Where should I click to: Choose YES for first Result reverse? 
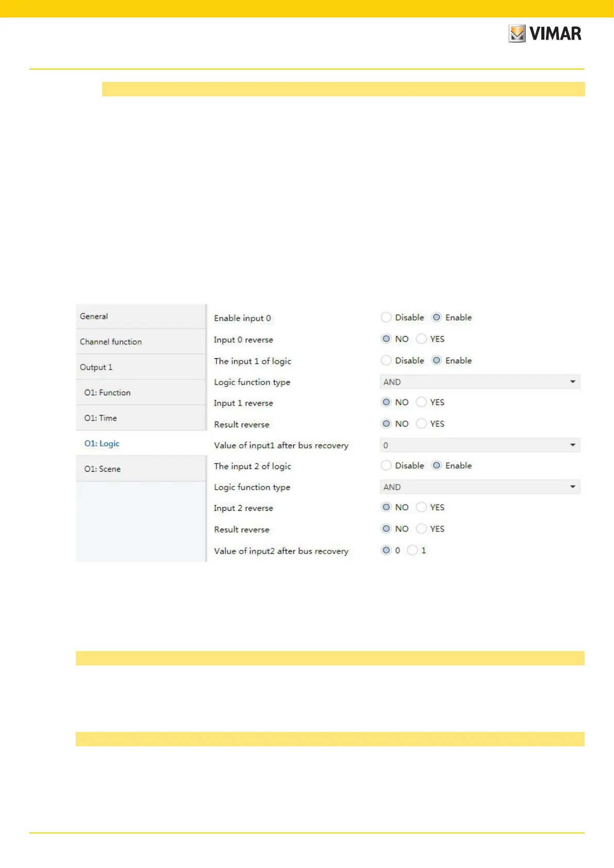(x=421, y=424)
